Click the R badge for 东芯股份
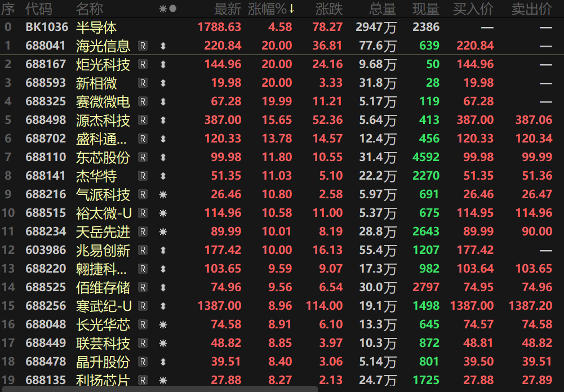Viewport: 564px width, 392px height. (143, 157)
